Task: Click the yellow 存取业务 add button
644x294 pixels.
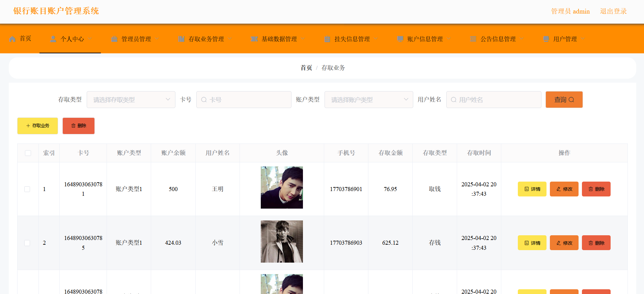Action: click(x=37, y=126)
